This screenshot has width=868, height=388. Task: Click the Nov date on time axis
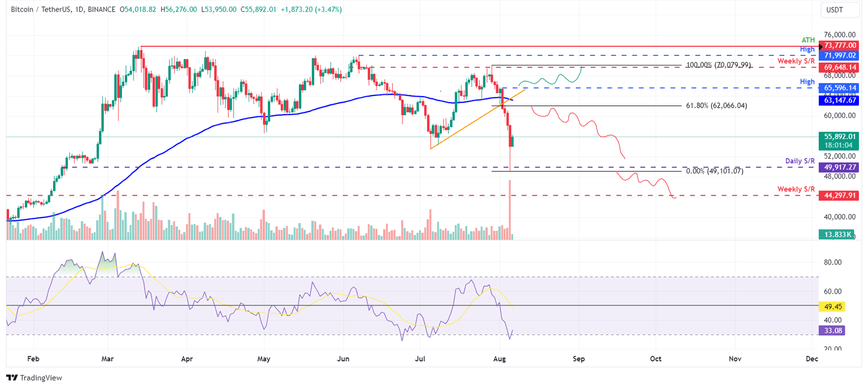[734, 359]
